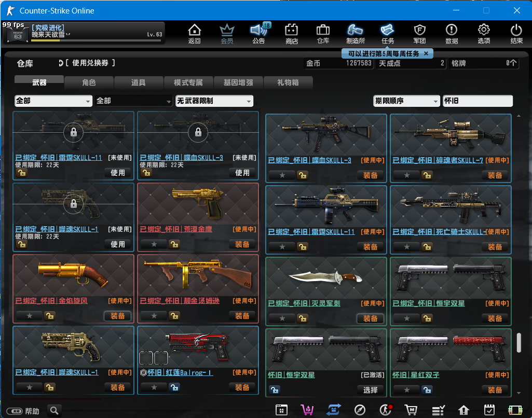Switch to the 武器 tab
Viewport: 532px width, 418px height.
(39, 82)
